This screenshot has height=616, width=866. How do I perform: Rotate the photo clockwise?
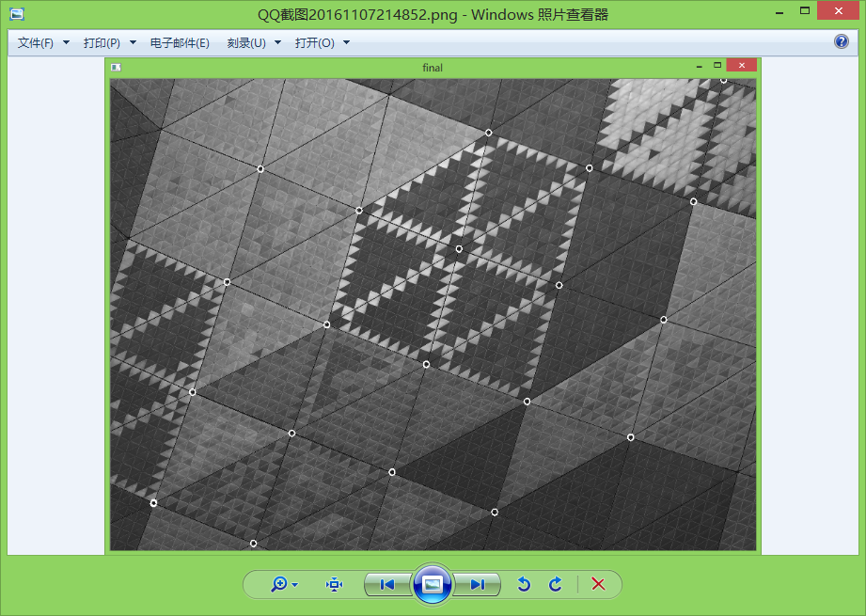[556, 584]
